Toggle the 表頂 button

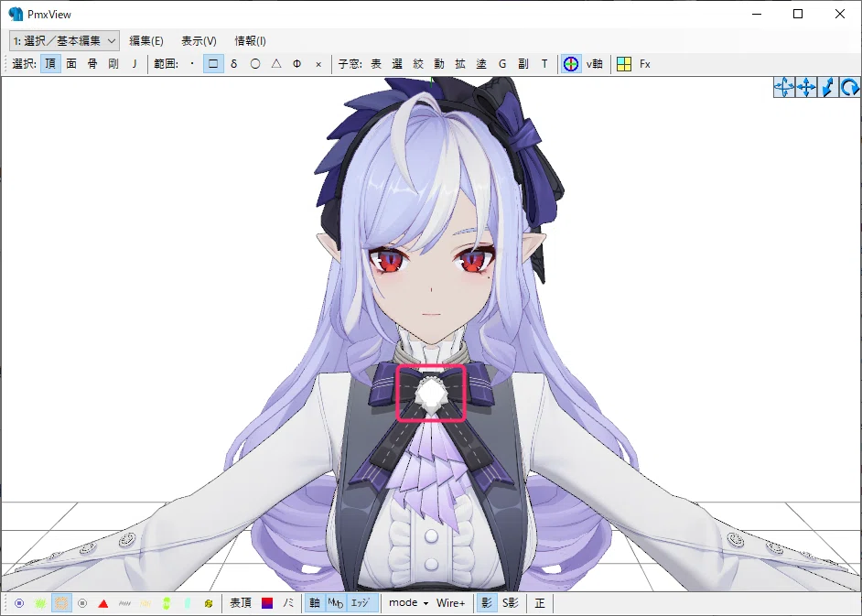click(x=241, y=603)
